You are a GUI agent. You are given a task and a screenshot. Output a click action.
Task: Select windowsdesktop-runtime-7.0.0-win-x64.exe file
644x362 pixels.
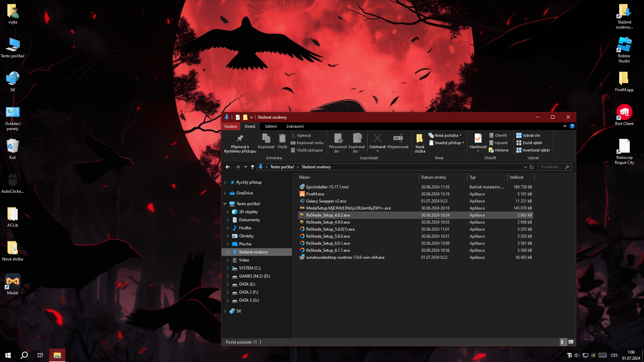click(x=415, y=257)
